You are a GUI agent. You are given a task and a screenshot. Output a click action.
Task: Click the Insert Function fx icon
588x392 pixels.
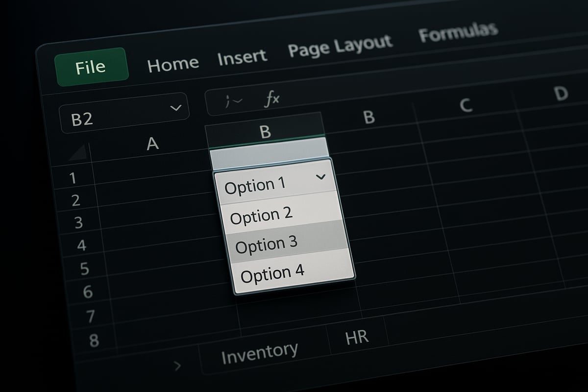(x=273, y=98)
